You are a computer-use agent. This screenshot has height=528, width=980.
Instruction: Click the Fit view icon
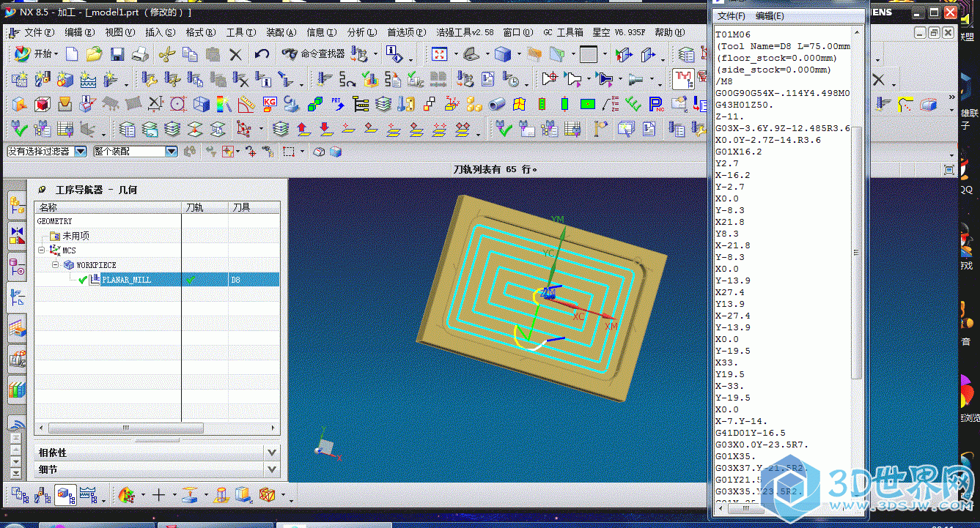coord(439,54)
